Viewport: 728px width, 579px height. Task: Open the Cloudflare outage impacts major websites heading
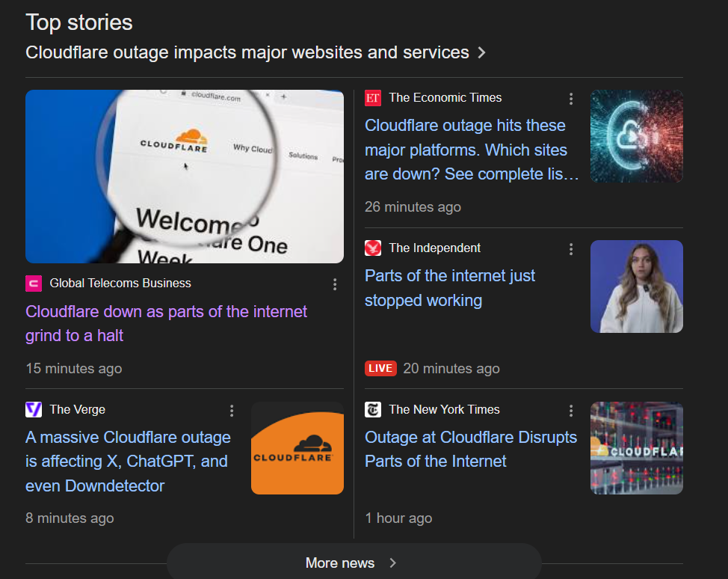click(x=247, y=52)
